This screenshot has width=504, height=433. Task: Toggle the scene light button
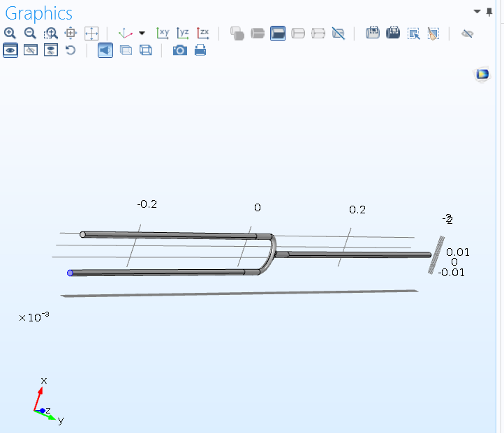coord(105,50)
